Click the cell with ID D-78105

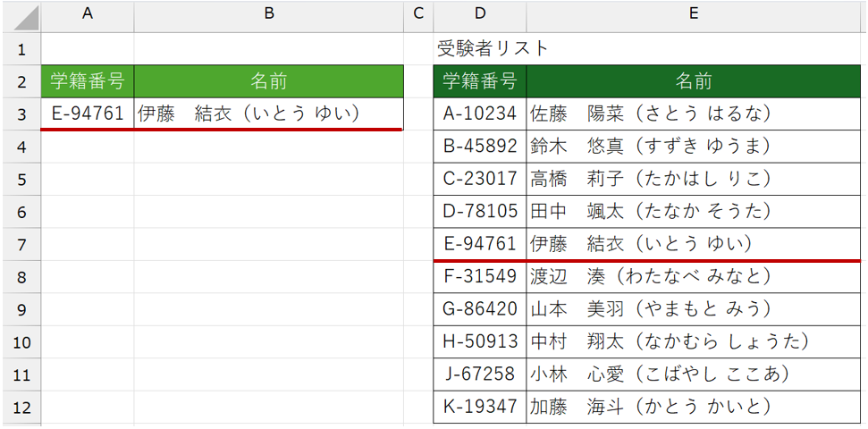pyautogui.click(x=480, y=212)
